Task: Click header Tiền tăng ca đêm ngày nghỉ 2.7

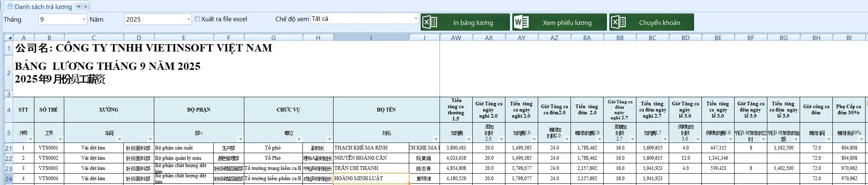Action: click(x=652, y=110)
